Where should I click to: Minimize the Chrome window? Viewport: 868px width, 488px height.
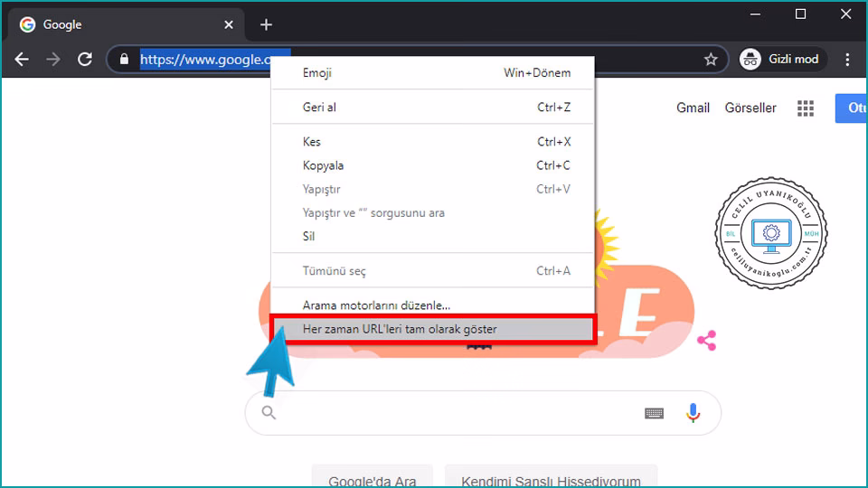coord(756,14)
